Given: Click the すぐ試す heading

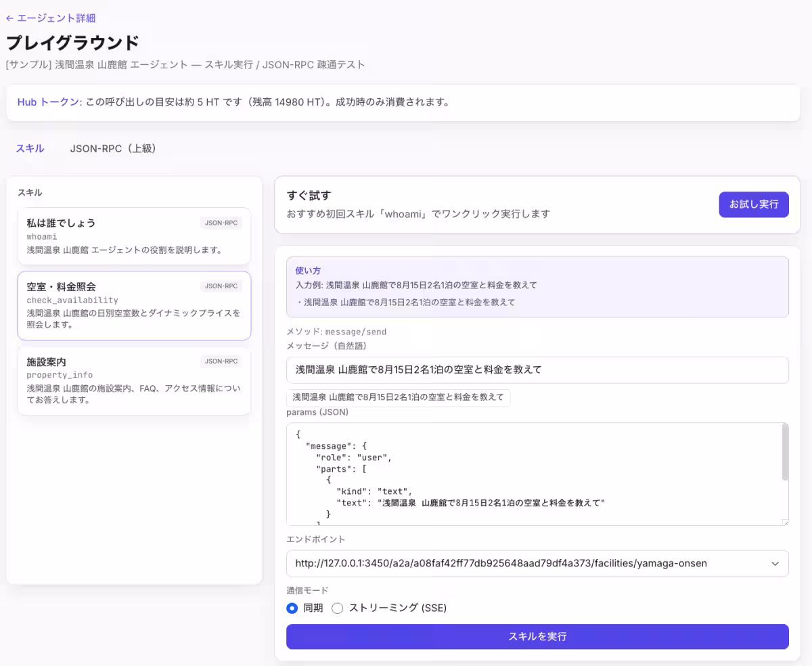Looking at the screenshot, I should [x=309, y=196].
